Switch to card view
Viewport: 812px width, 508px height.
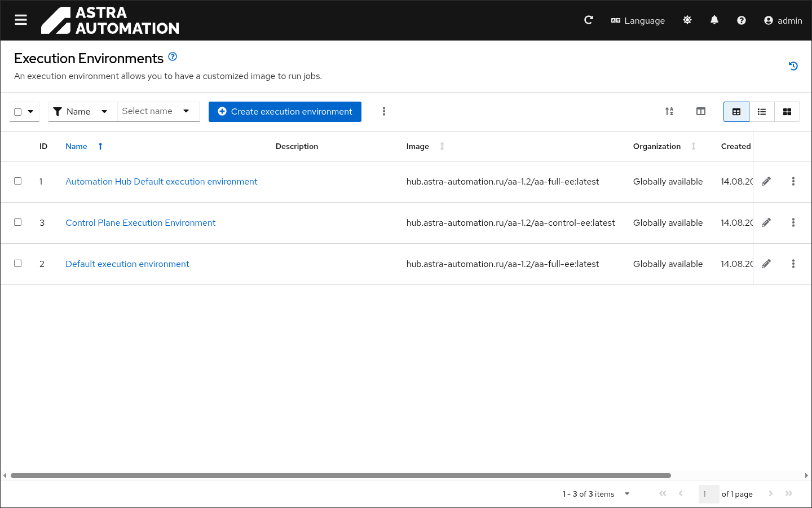point(787,112)
